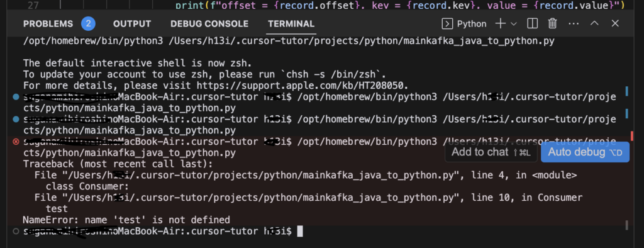The height and width of the screenshot is (248, 644).
Task: Close the panel with the X icon
Action: 615,24
